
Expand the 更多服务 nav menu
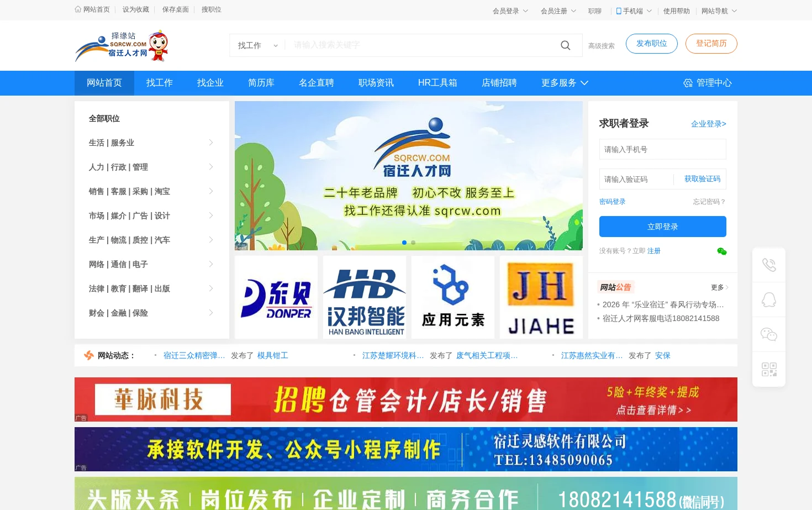pos(565,83)
